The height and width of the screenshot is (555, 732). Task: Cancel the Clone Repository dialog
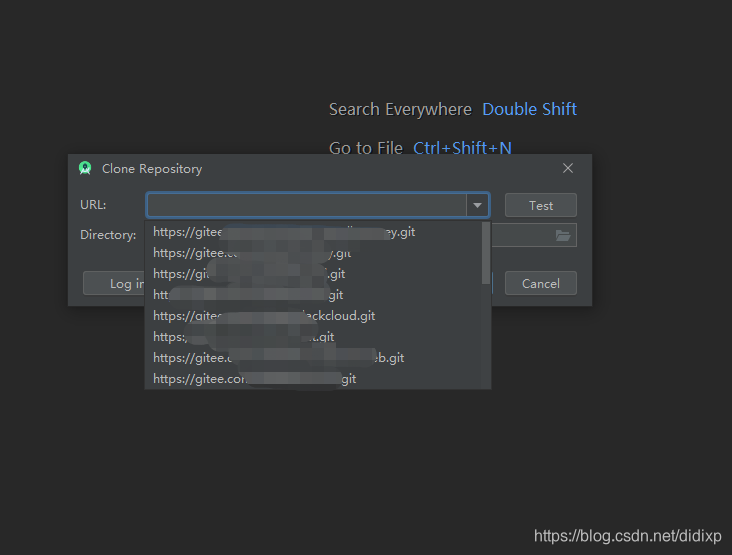541,283
